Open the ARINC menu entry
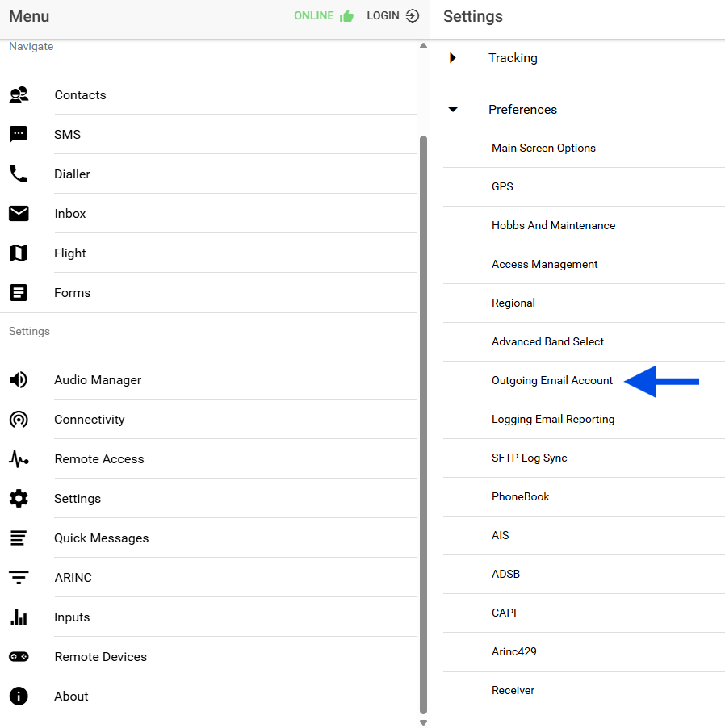Screen dimensions: 725x728 pos(73,578)
